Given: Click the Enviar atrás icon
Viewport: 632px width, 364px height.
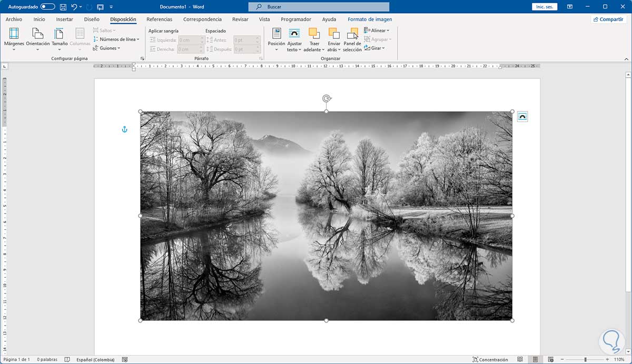Looking at the screenshot, I should pyautogui.click(x=333, y=34).
